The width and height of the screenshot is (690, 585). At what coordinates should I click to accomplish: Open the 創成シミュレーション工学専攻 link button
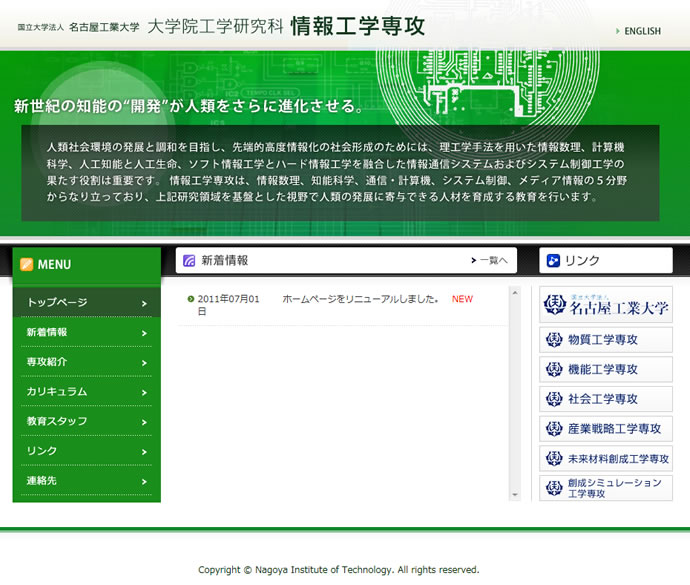pos(606,488)
